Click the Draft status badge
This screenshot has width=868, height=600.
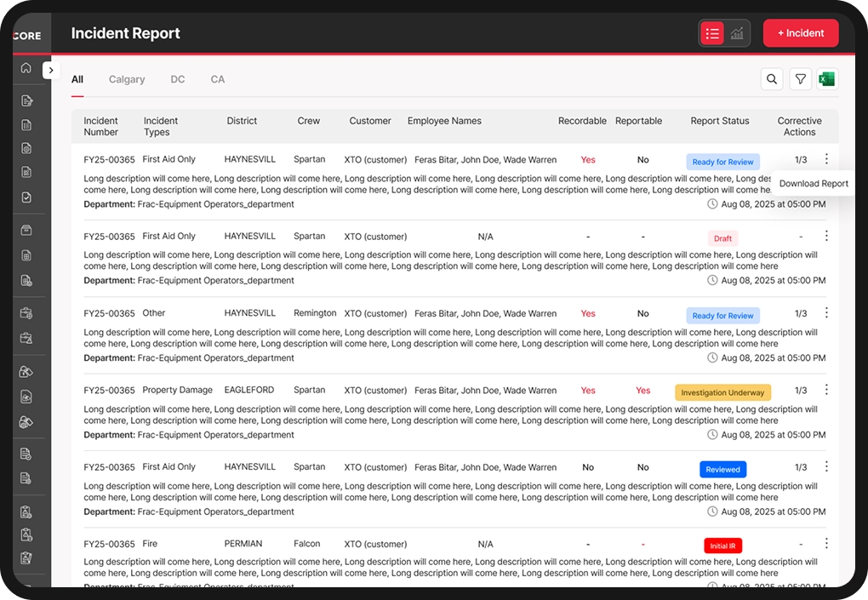pos(723,238)
